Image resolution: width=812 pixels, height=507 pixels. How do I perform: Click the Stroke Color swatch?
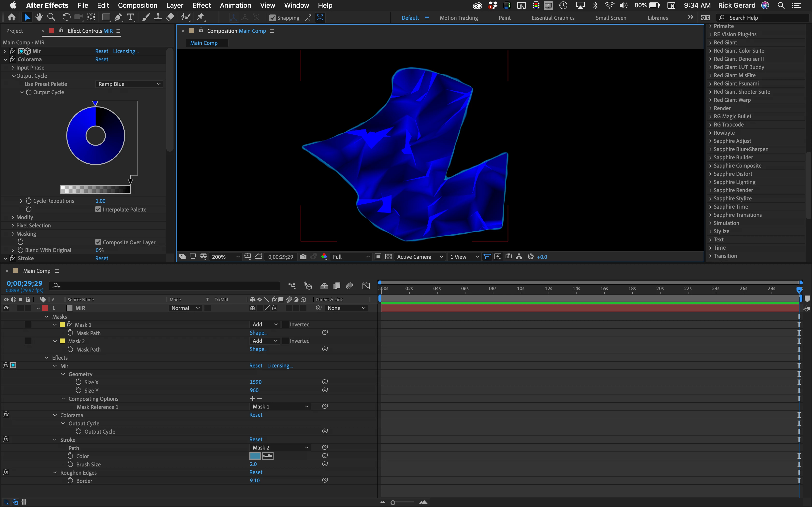point(255,456)
